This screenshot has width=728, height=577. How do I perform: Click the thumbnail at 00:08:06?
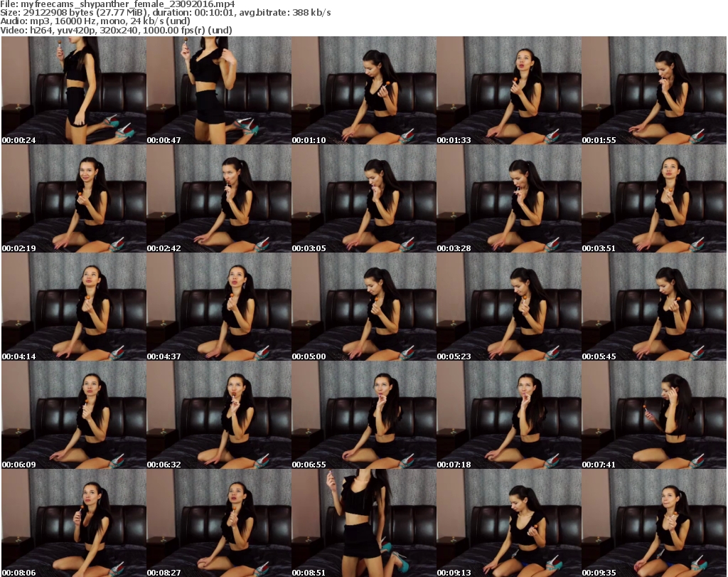(73, 523)
